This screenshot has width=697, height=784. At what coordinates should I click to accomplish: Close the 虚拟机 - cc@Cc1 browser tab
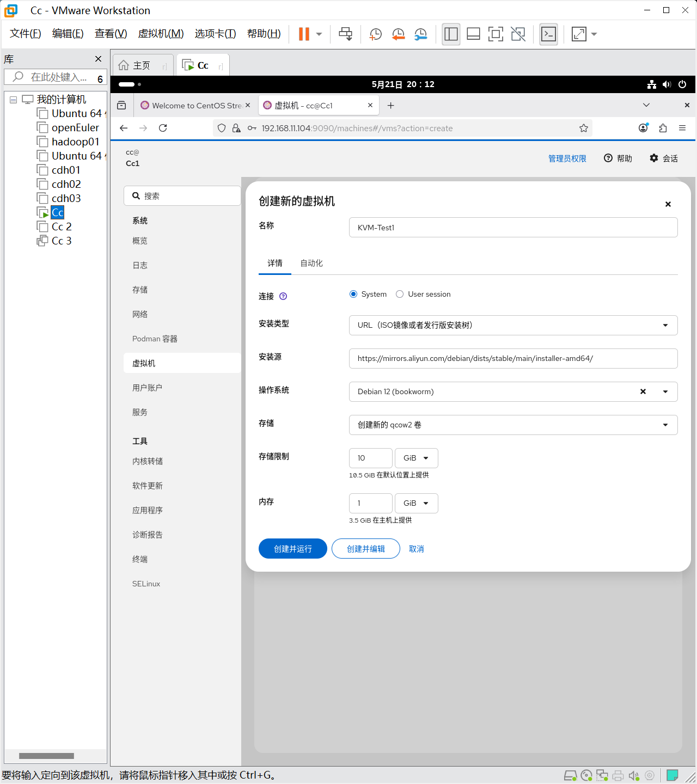370,106
